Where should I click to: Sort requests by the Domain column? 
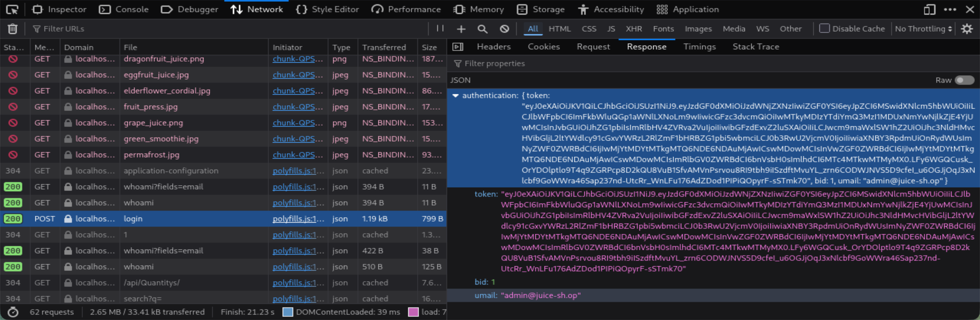point(90,48)
